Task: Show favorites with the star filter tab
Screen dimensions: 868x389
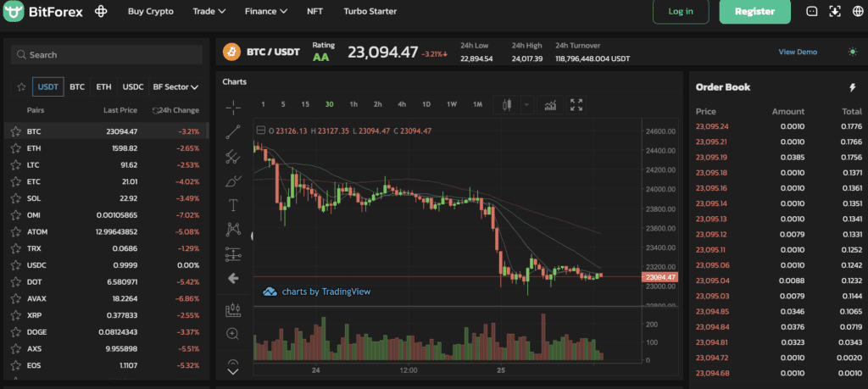Action: pos(21,87)
